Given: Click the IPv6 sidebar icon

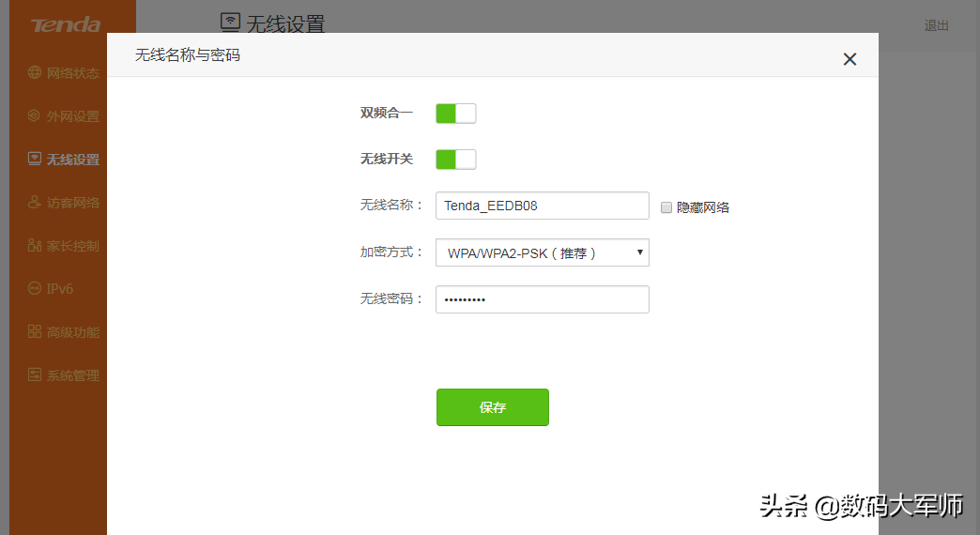Looking at the screenshot, I should [35, 289].
